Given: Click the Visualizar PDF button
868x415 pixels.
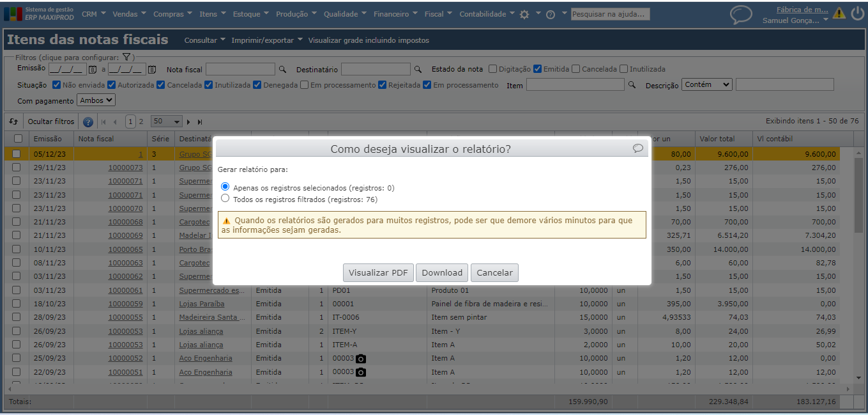Looking at the screenshot, I should (x=378, y=273).
